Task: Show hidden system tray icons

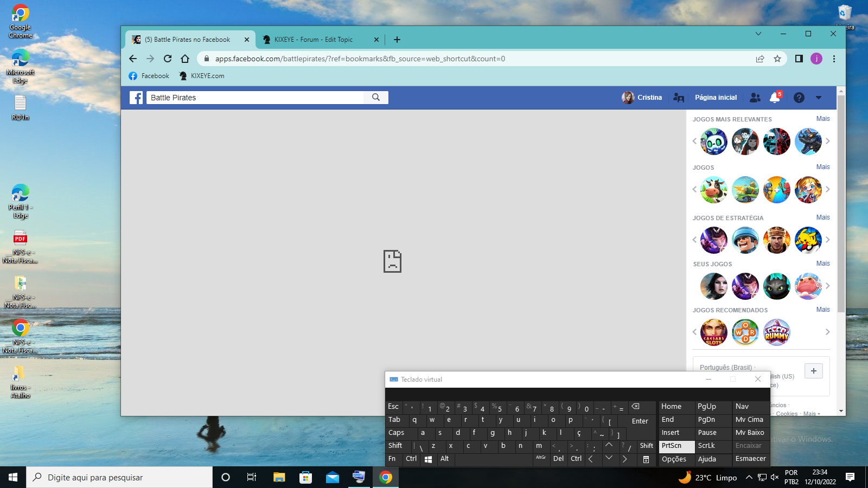Action: [x=749, y=477]
